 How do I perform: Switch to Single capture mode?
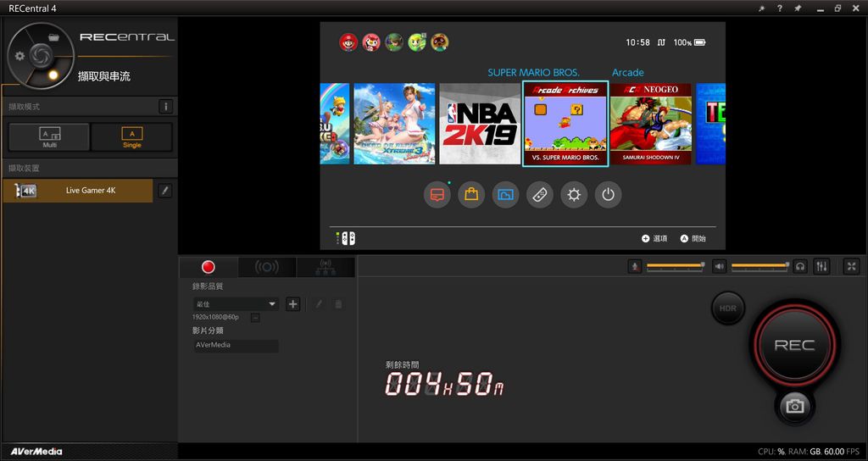tap(131, 136)
